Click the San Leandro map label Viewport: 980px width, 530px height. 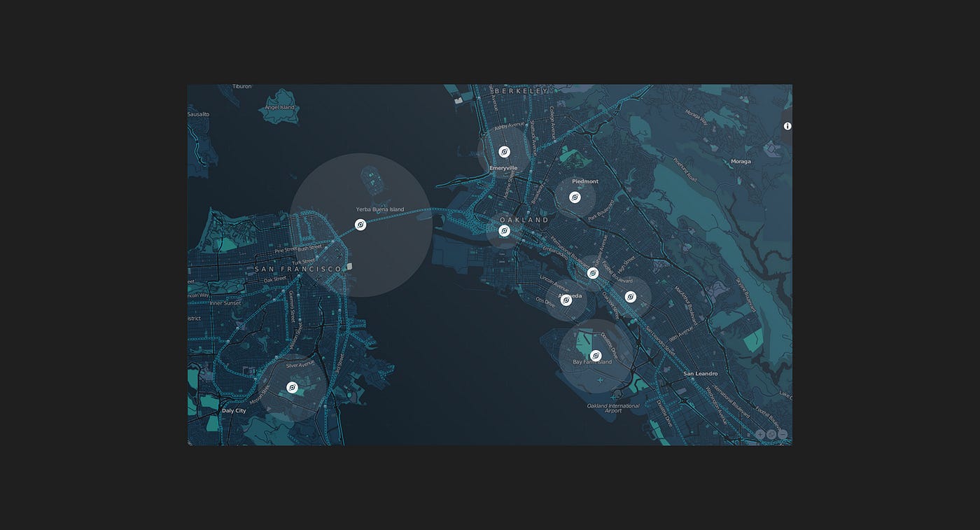coord(701,374)
